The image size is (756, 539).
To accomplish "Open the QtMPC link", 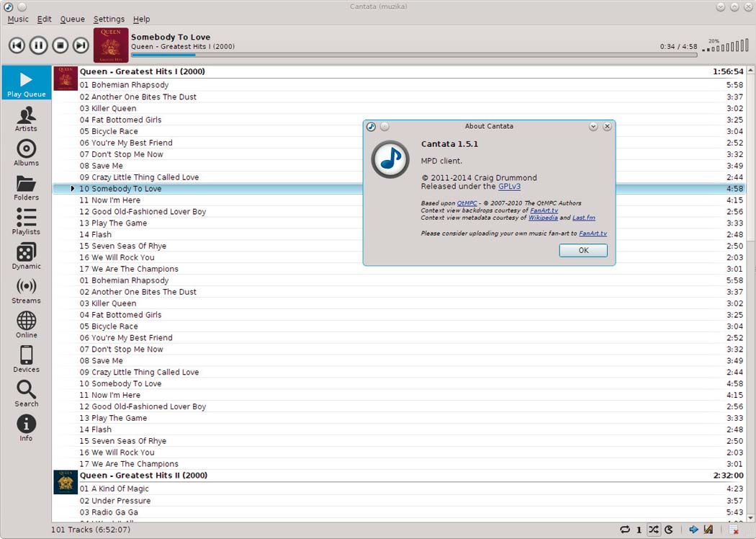I will (x=467, y=203).
